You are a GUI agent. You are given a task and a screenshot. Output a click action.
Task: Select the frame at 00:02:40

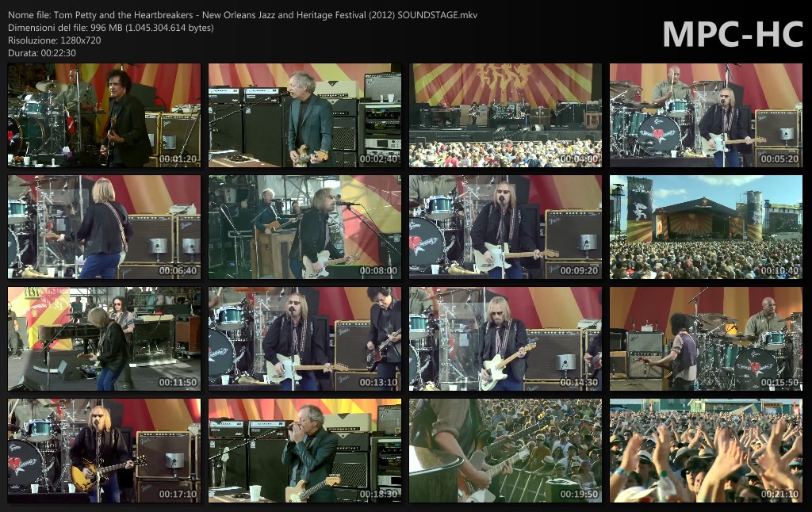click(304, 116)
